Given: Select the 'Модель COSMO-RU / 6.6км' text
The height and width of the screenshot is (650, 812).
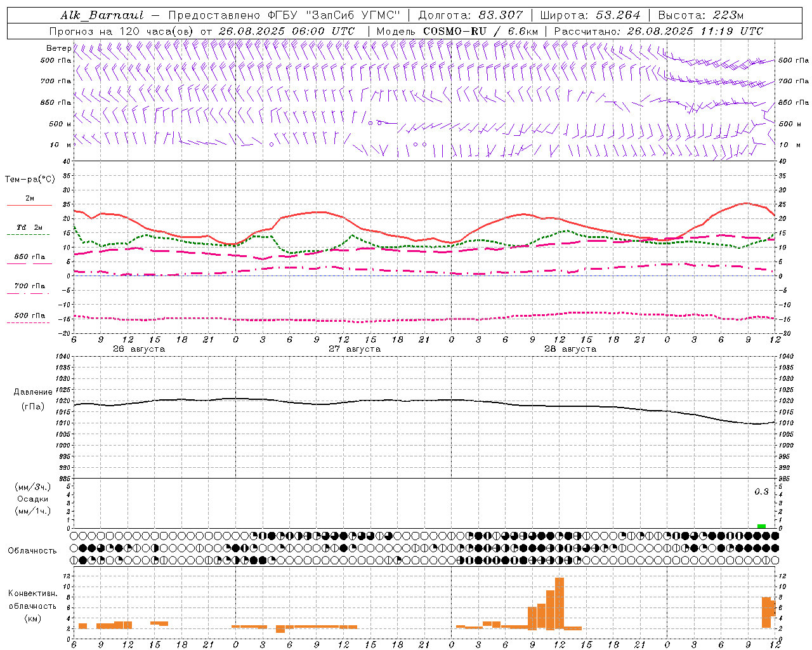Looking at the screenshot, I should pyautogui.click(x=457, y=31).
